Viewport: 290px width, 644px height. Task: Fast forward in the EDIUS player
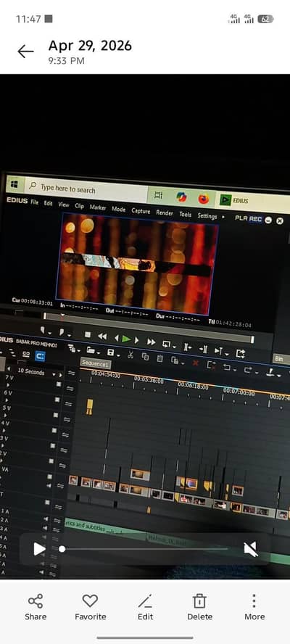(151, 342)
